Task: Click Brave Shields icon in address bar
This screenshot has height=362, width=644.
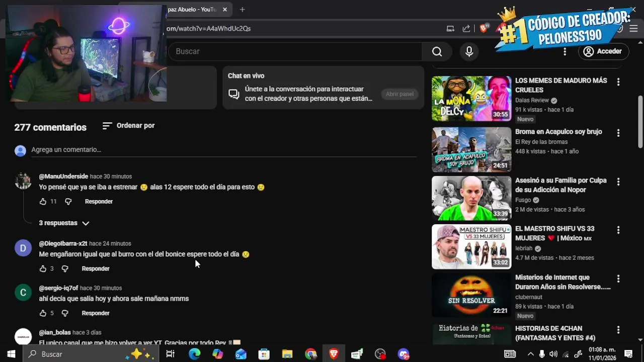Action: 484,29
